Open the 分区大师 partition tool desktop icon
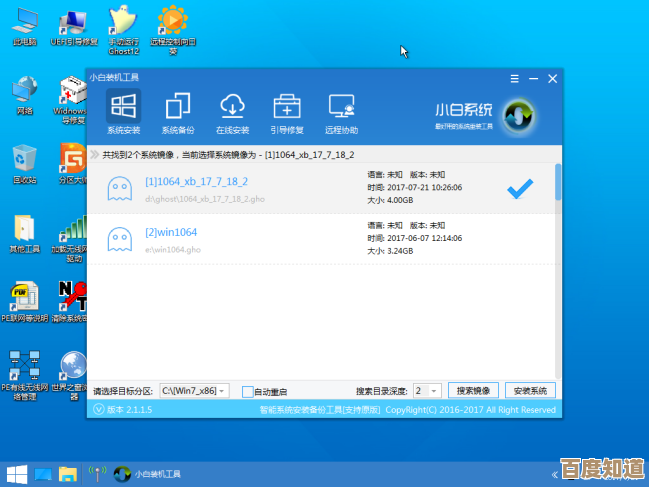This screenshot has width=649, height=487. [x=71, y=163]
